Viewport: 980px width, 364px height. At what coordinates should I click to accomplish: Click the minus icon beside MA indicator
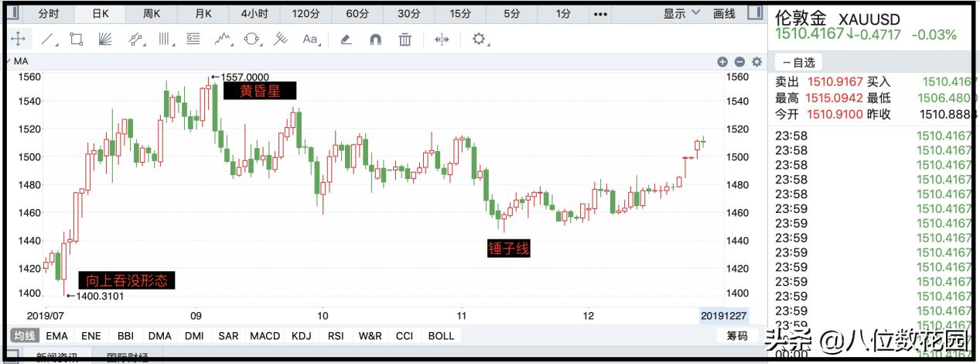739,61
